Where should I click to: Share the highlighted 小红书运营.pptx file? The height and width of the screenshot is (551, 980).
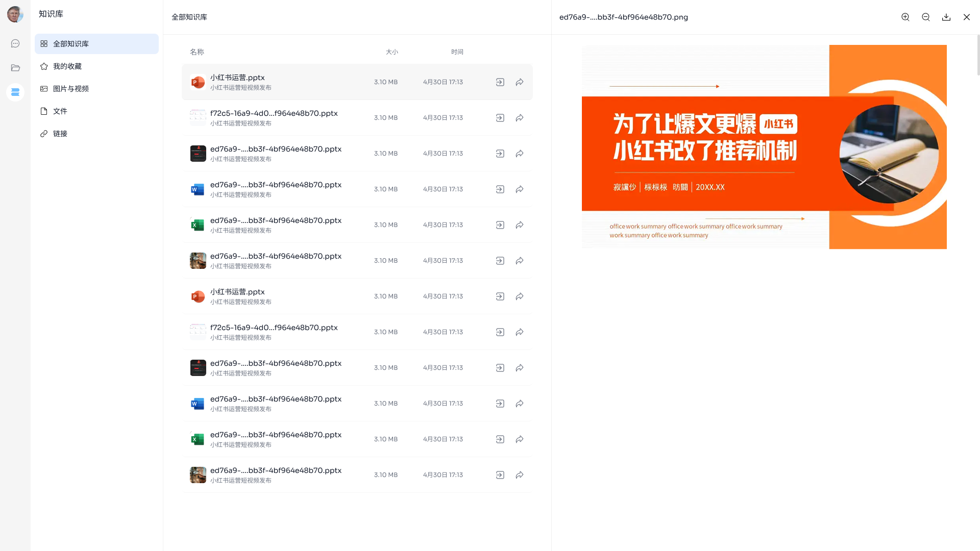coord(520,82)
